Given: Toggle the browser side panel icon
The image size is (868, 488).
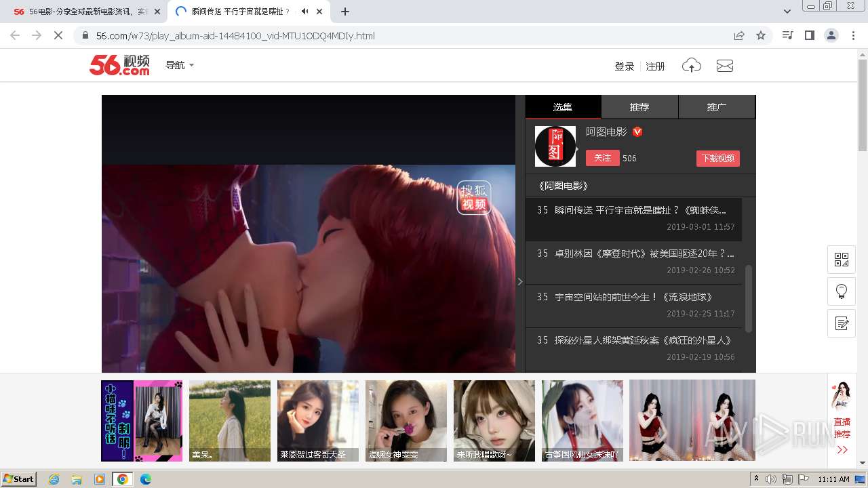Looking at the screenshot, I should pyautogui.click(x=809, y=35).
